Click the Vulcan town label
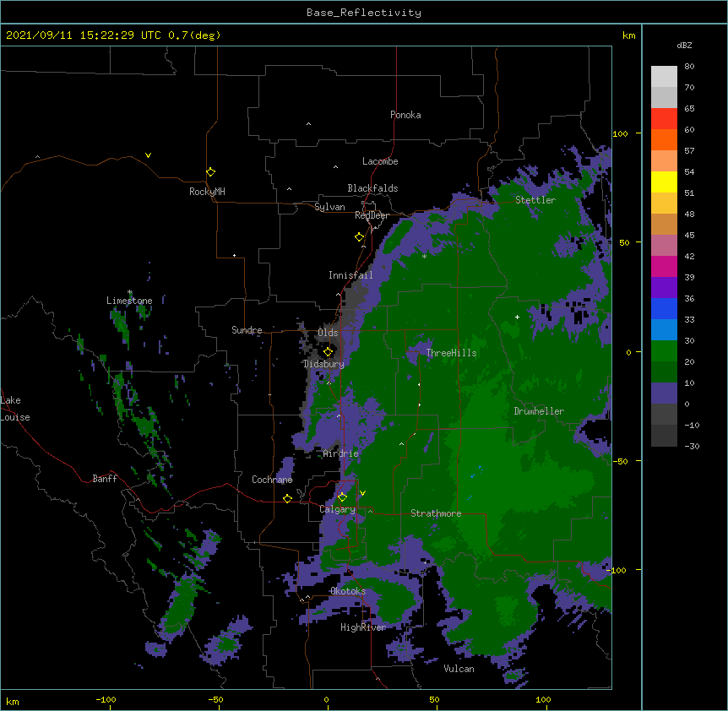This screenshot has width=728, height=711. click(459, 669)
